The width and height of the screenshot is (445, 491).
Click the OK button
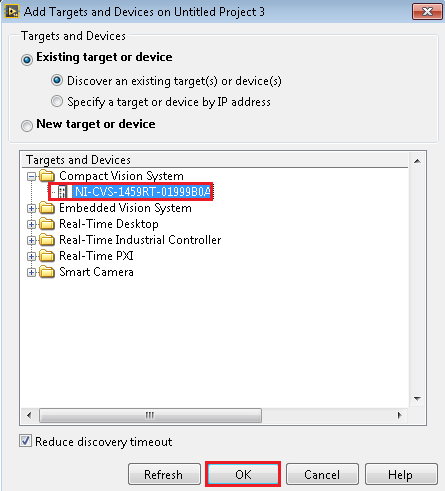[243, 474]
